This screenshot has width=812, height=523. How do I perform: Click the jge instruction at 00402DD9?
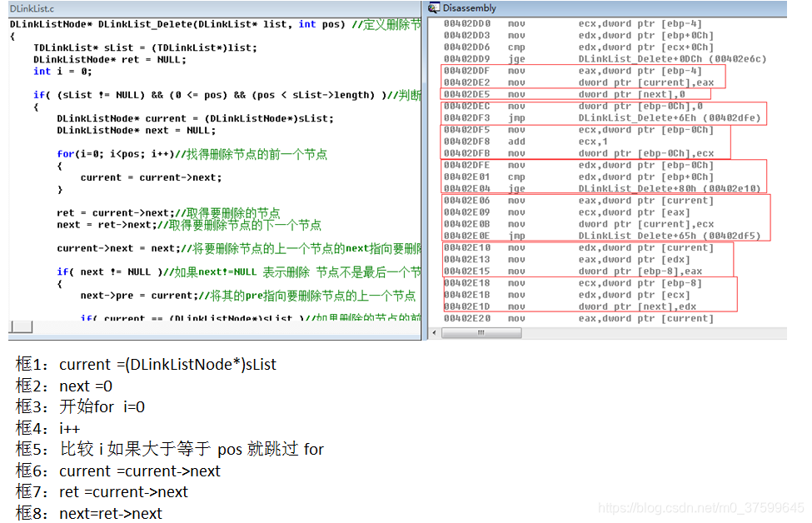pyautogui.click(x=605, y=59)
